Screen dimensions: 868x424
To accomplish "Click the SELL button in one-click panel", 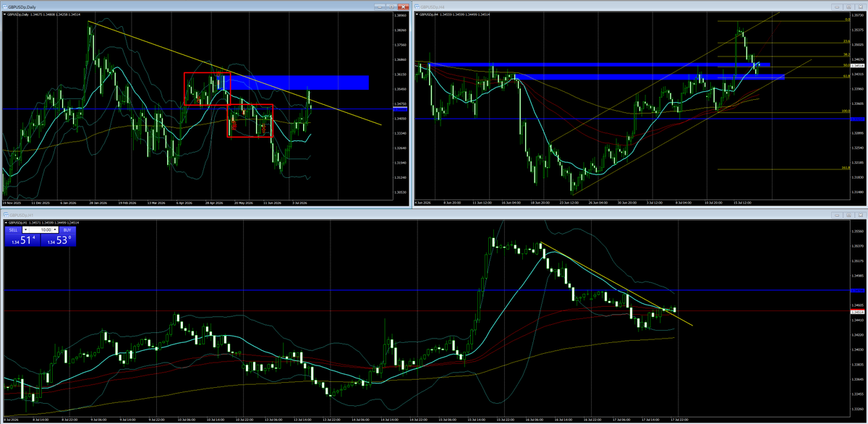I will tap(13, 230).
